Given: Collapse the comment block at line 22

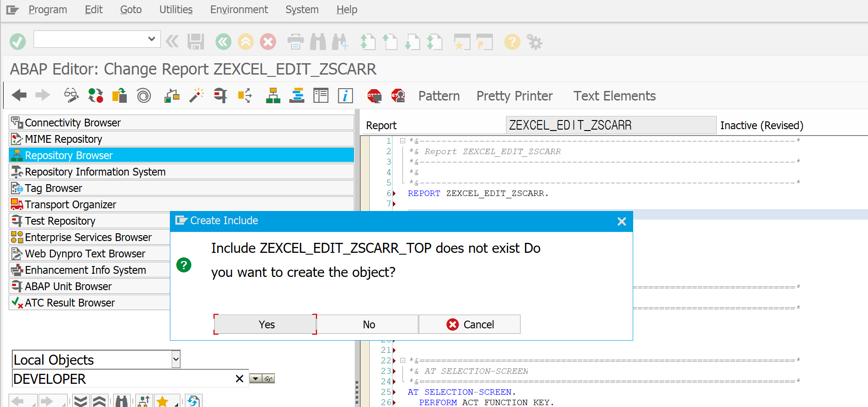Looking at the screenshot, I should tap(402, 360).
